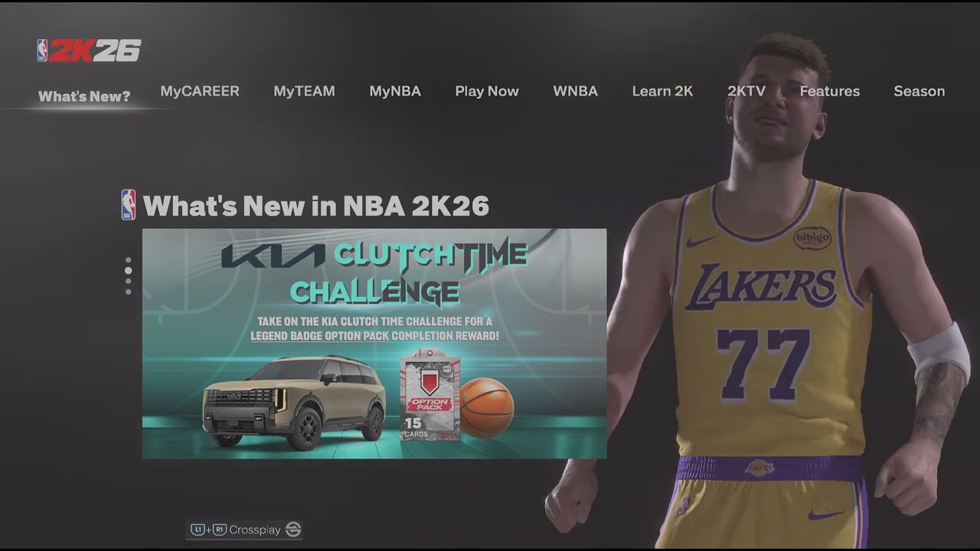Switch to the MyTEAM tab
980x551 pixels.
click(304, 91)
